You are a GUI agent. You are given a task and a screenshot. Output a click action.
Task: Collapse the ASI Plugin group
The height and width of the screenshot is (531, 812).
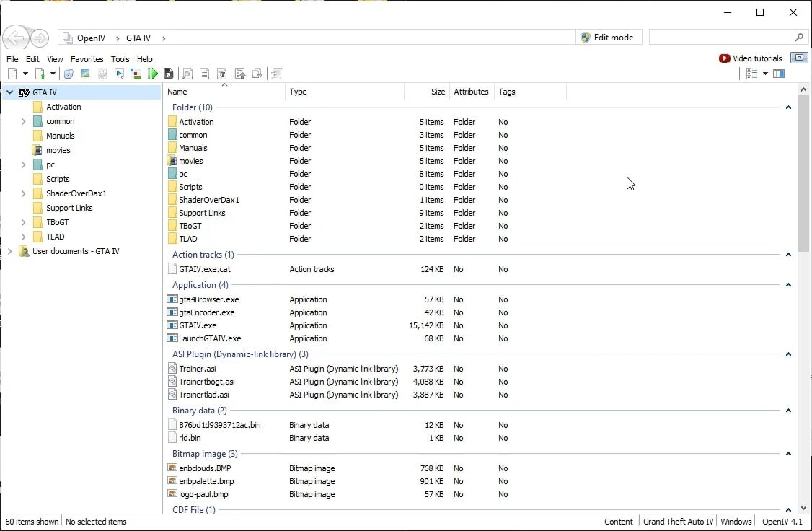pos(788,354)
